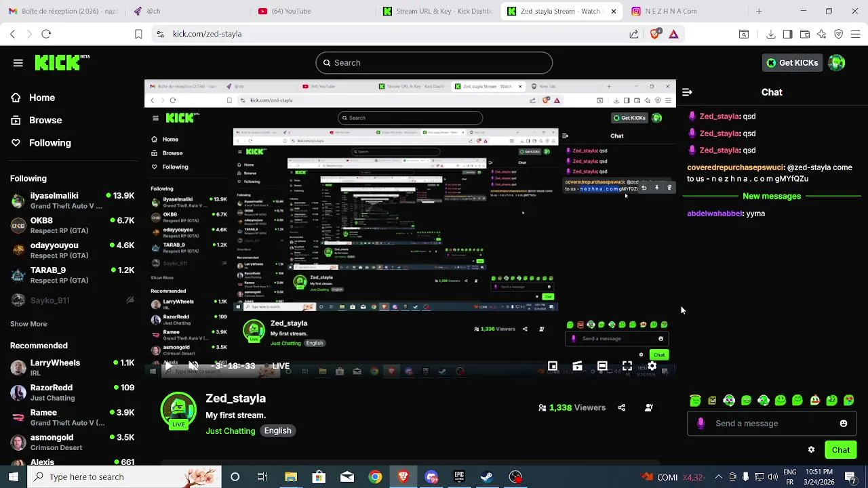This screenshot has height=488, width=868.
Task: Open Leo AI assistant icon
Action: coord(822,34)
